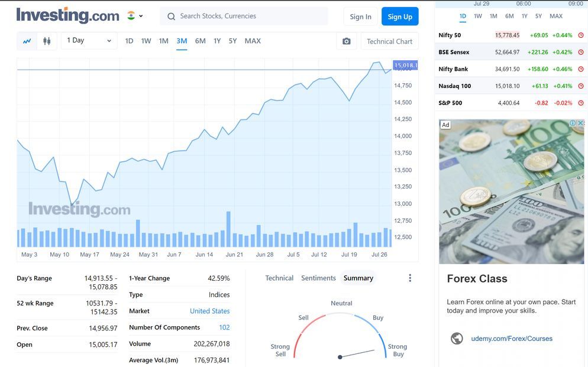
Task: Expand the edition selector chevron beside flag
Action: coord(141,17)
